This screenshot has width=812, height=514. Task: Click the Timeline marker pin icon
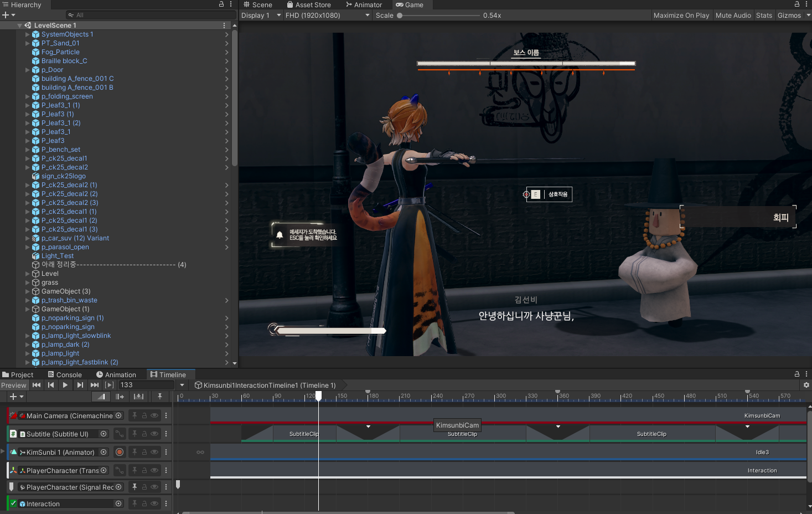[x=160, y=397]
